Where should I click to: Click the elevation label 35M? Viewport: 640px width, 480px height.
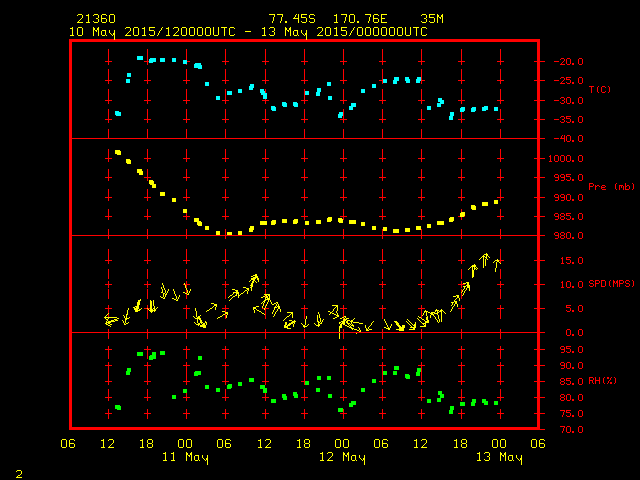click(432, 18)
